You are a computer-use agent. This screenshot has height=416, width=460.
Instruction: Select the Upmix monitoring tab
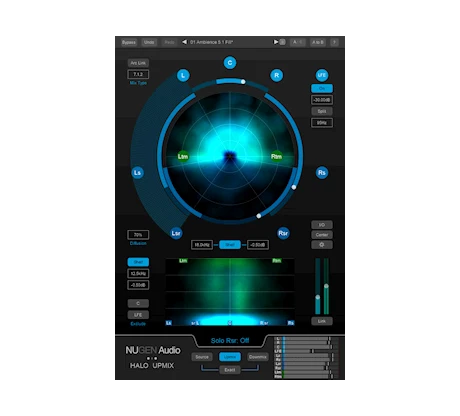pos(230,357)
